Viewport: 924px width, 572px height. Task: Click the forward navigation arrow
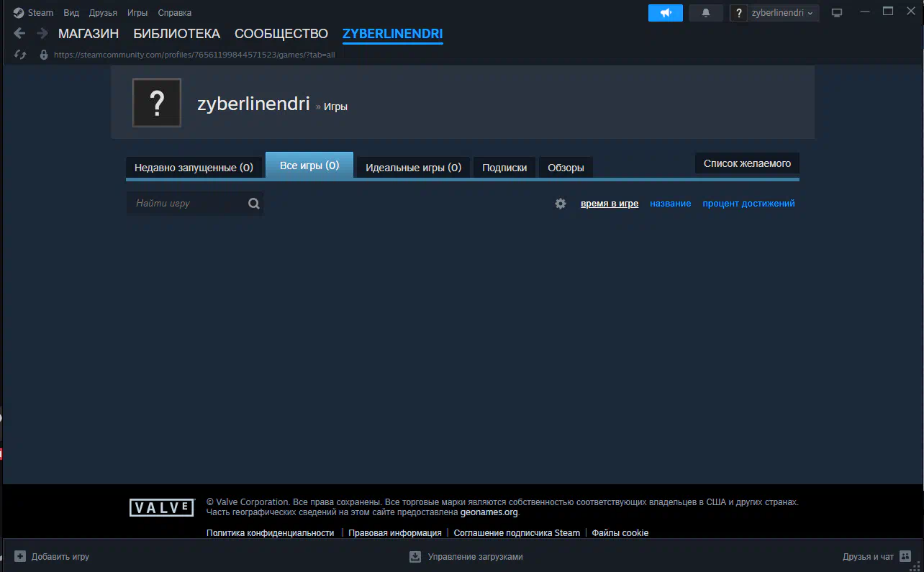click(42, 33)
